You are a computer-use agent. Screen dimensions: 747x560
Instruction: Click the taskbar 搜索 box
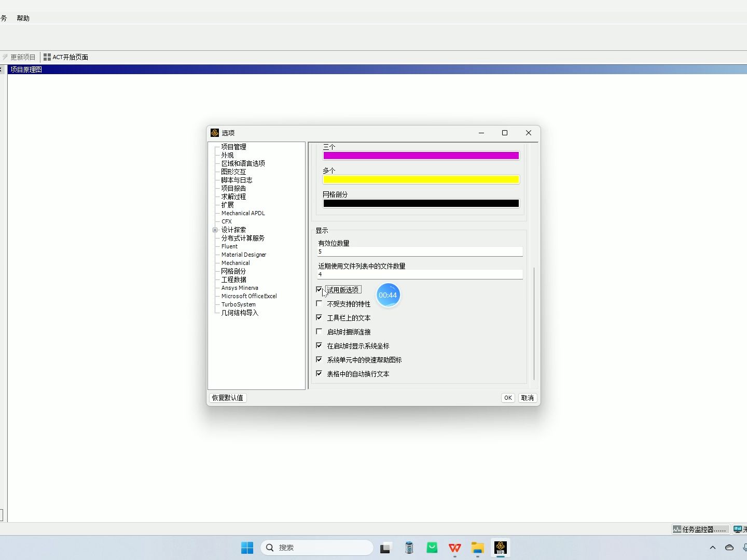click(317, 548)
